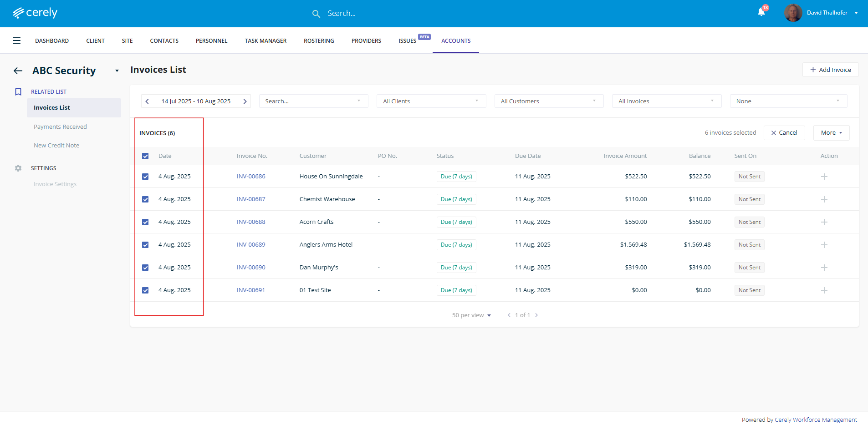Viewport: 868px width, 425px height.
Task: Expand the All Invoices filter dropdown
Action: coord(666,101)
